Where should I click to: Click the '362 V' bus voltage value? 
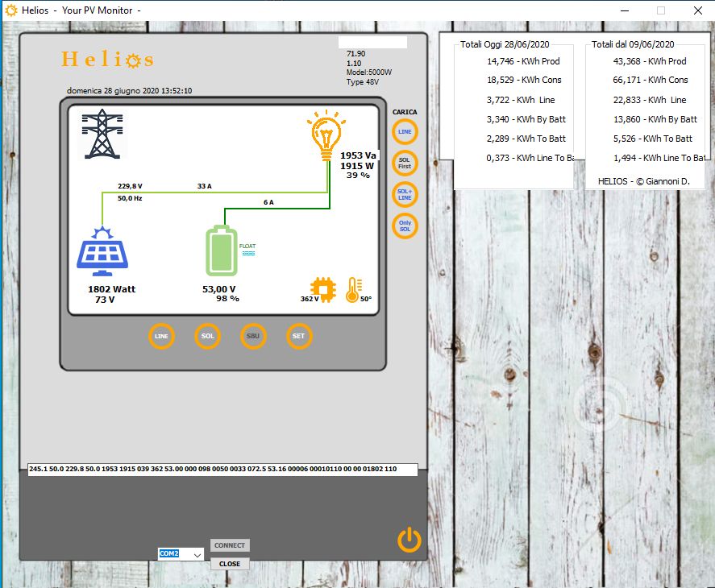tap(310, 299)
